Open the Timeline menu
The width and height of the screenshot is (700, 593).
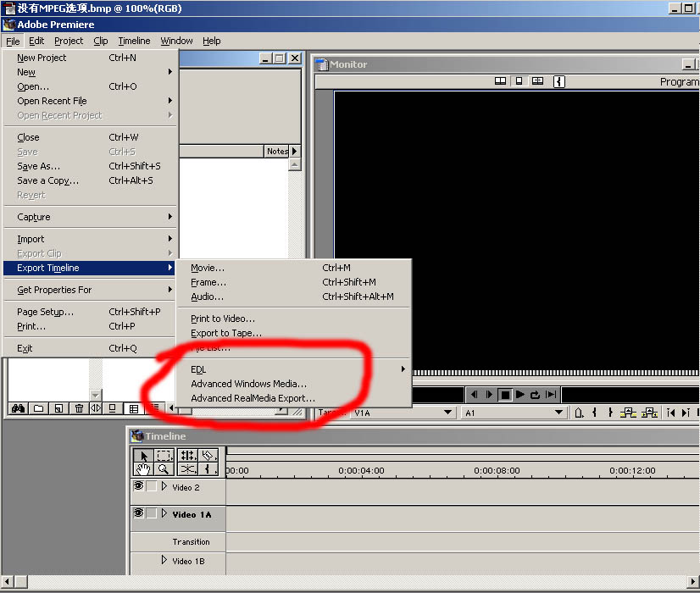(x=135, y=41)
